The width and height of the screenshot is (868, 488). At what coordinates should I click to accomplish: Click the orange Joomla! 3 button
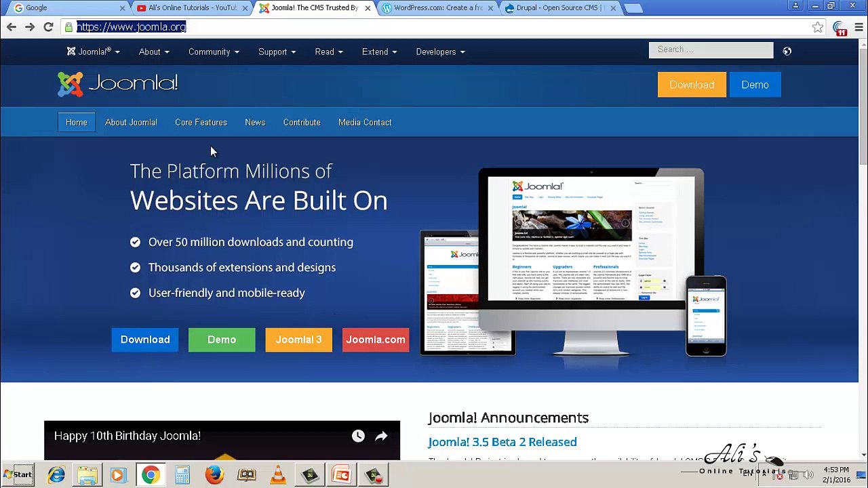(298, 340)
